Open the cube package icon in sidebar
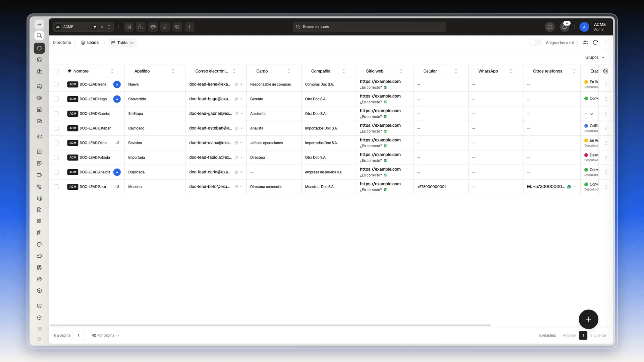 (39, 291)
